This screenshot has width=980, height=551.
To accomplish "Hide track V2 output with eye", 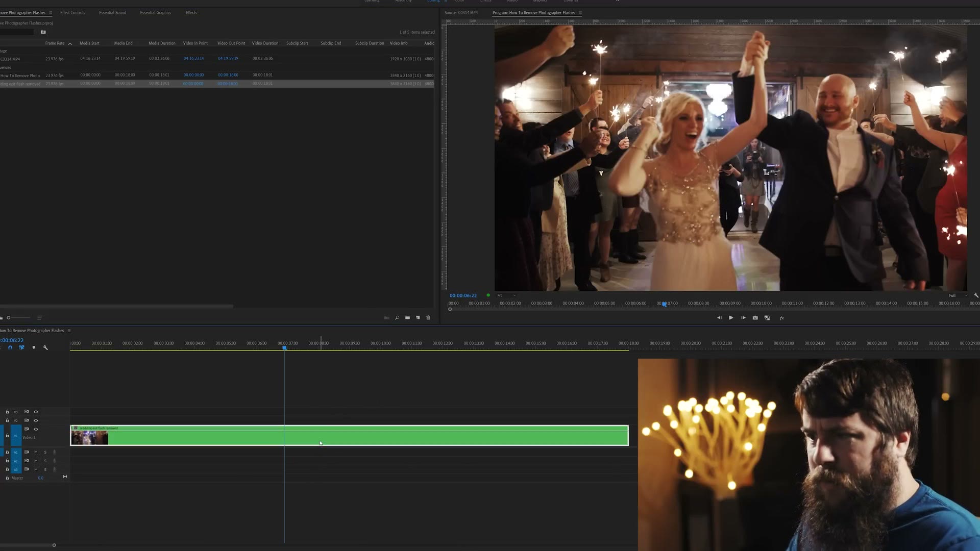I will click(x=36, y=420).
